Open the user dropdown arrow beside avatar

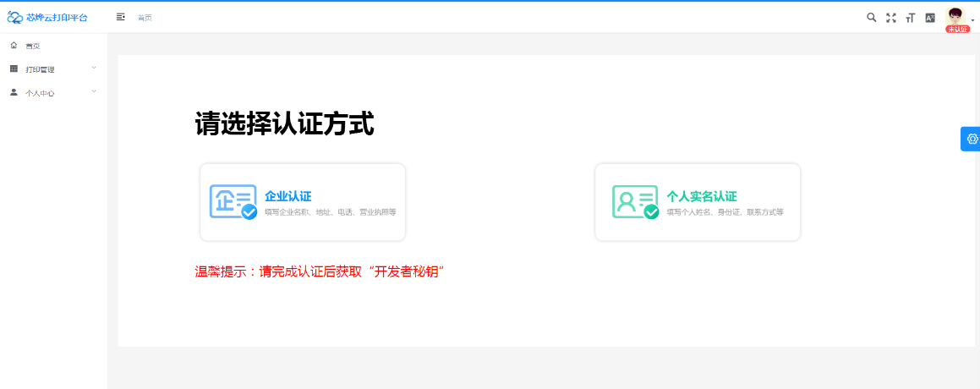pyautogui.click(x=973, y=20)
